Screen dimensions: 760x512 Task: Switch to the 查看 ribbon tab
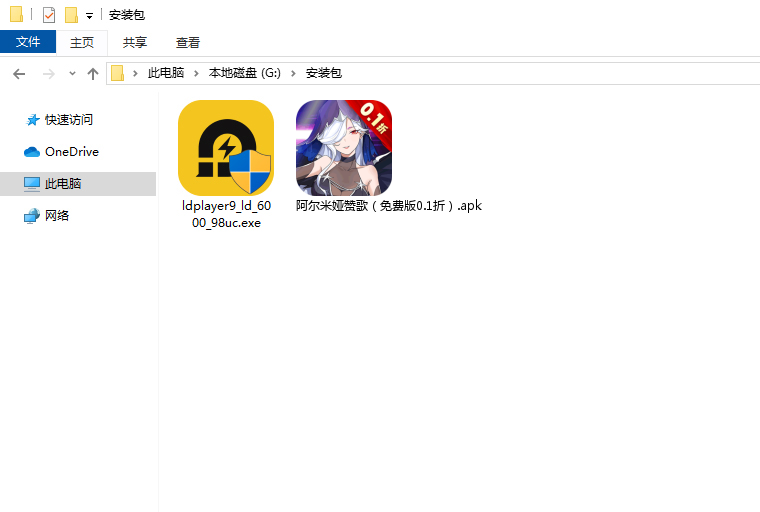click(x=188, y=42)
